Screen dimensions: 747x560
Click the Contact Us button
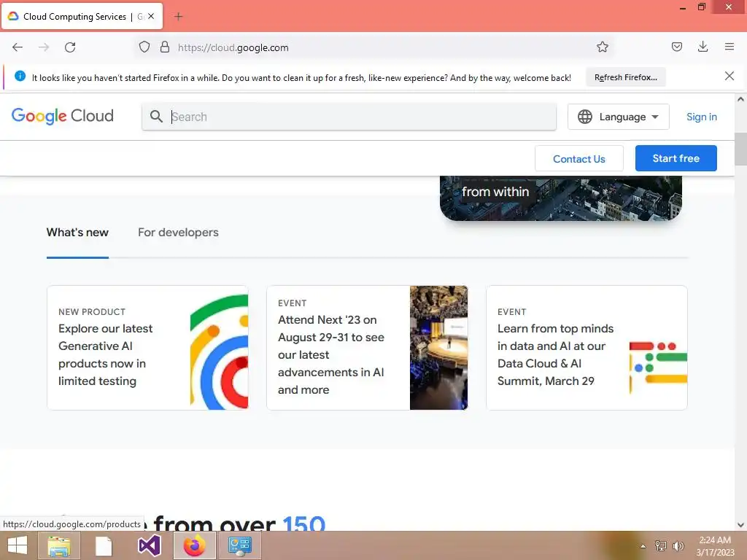[x=578, y=158]
